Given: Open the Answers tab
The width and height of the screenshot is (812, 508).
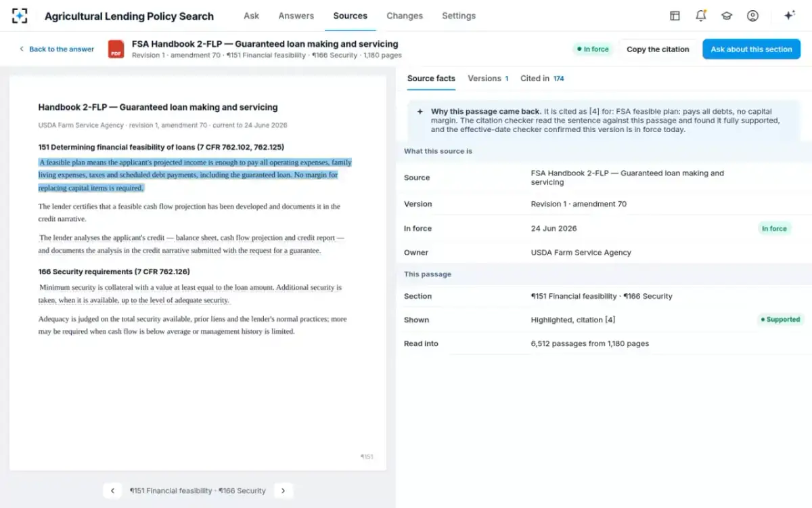Looking at the screenshot, I should [296, 16].
